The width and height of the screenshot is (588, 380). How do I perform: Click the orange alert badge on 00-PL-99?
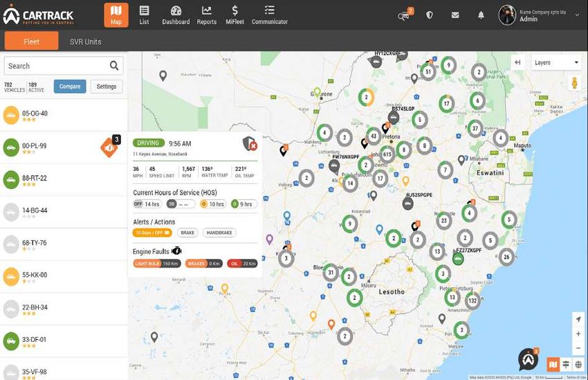[x=109, y=147]
